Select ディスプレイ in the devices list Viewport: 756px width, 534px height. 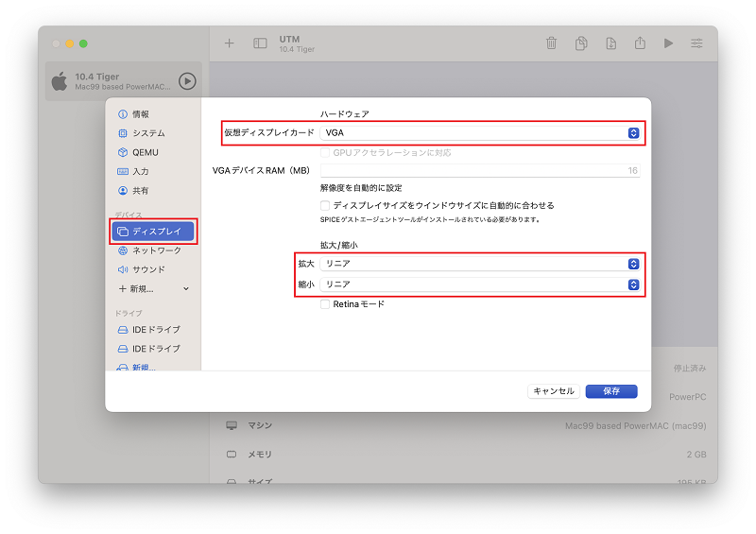point(153,232)
